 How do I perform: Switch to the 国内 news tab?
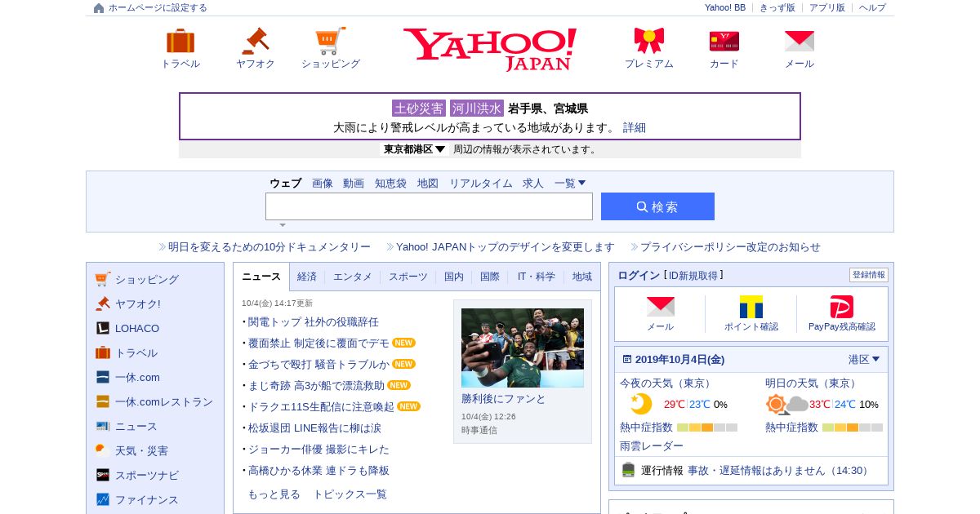[454, 277]
